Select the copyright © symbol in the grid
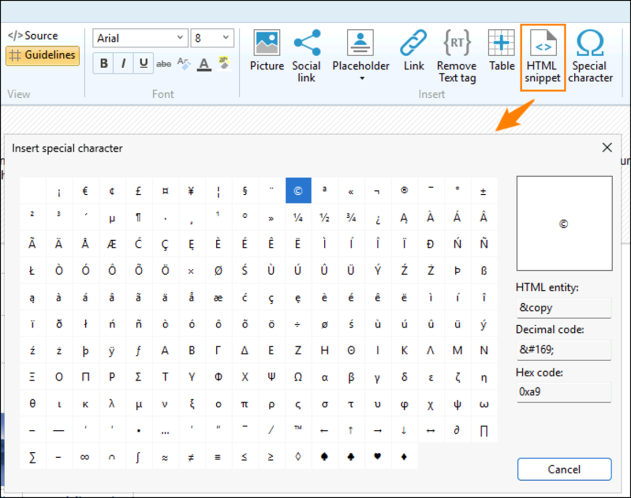Viewport: 631px width, 498px height. pyautogui.click(x=298, y=191)
